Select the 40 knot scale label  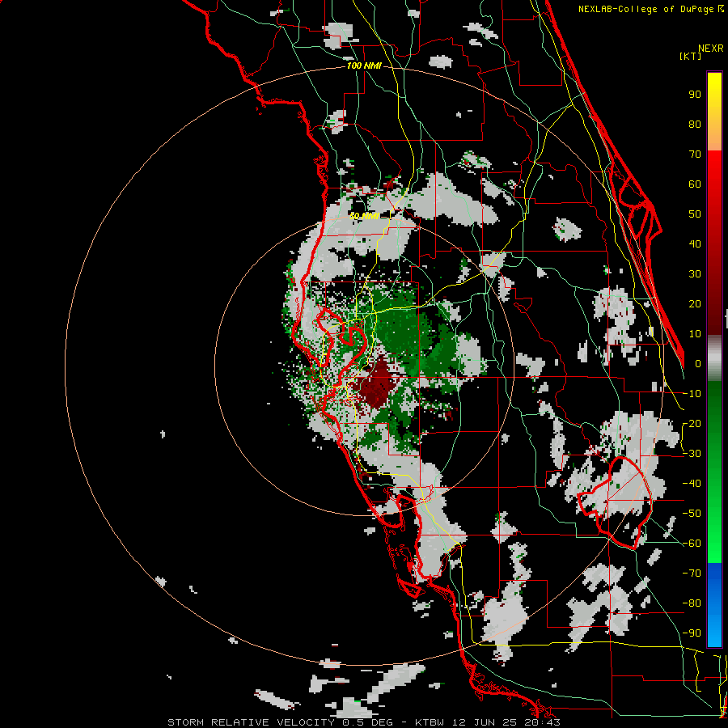coord(695,243)
